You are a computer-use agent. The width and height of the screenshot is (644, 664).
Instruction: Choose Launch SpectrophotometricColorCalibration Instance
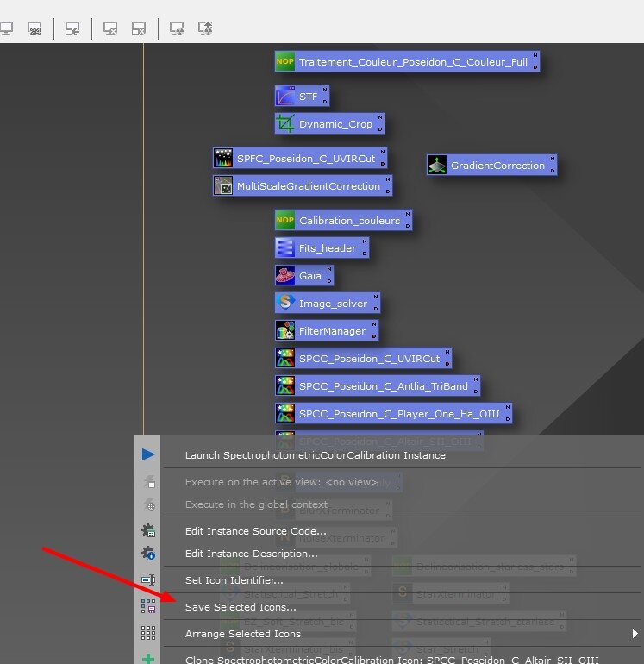315,455
